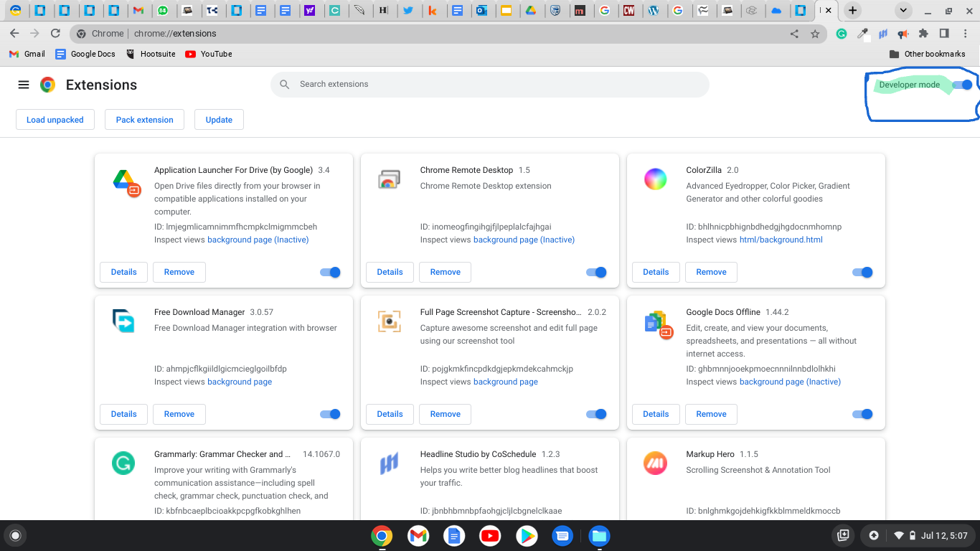Open YouTube from the shelf
The image size is (980, 551).
click(490, 536)
